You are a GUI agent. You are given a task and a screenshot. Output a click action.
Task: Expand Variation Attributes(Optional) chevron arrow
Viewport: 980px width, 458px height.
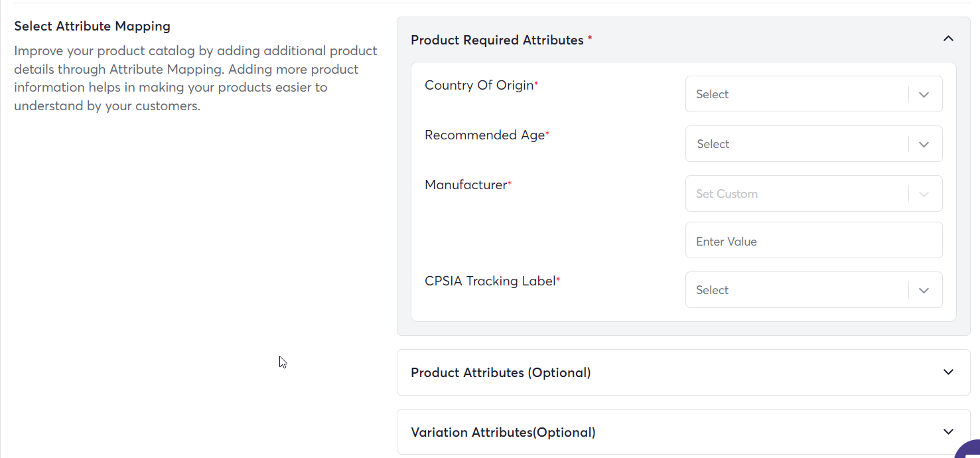[948, 432]
